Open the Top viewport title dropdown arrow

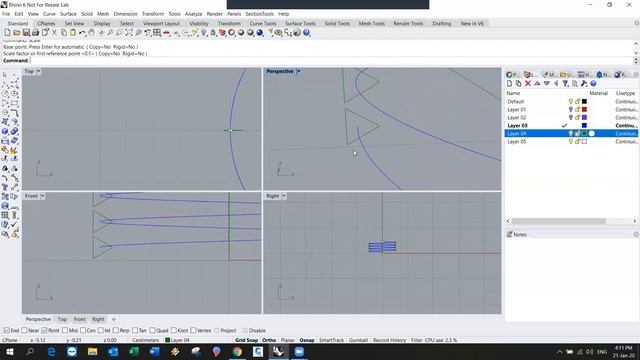coord(39,71)
